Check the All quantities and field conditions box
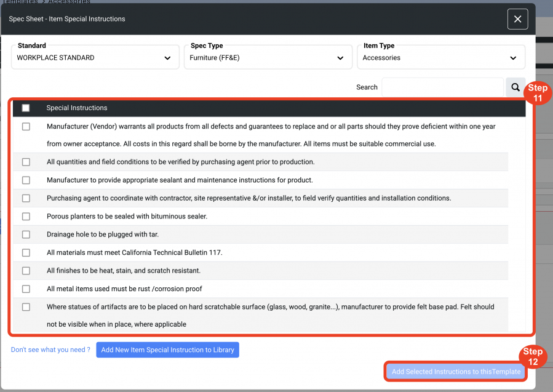The image size is (553, 392). [26, 162]
